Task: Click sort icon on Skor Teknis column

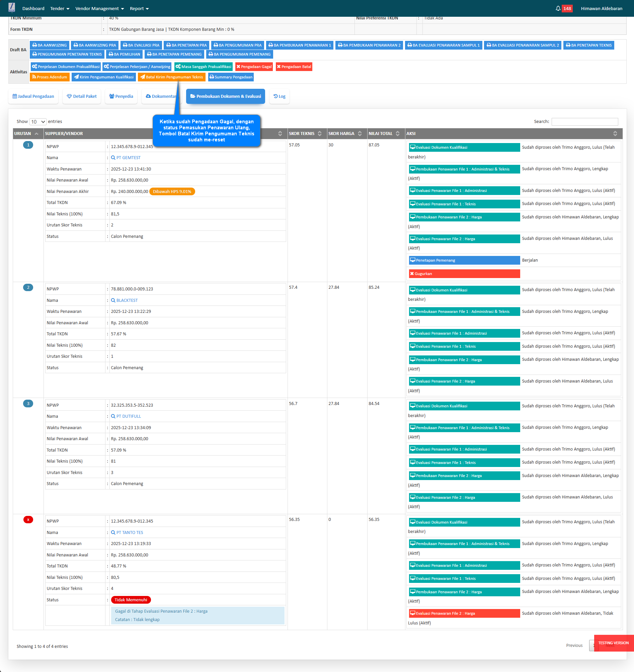Action: coord(319,134)
